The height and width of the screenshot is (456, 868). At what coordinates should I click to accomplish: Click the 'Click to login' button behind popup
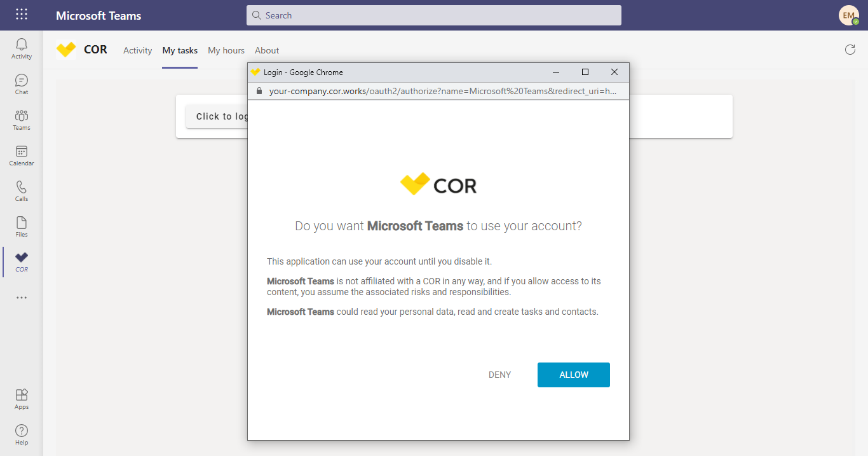click(x=217, y=116)
